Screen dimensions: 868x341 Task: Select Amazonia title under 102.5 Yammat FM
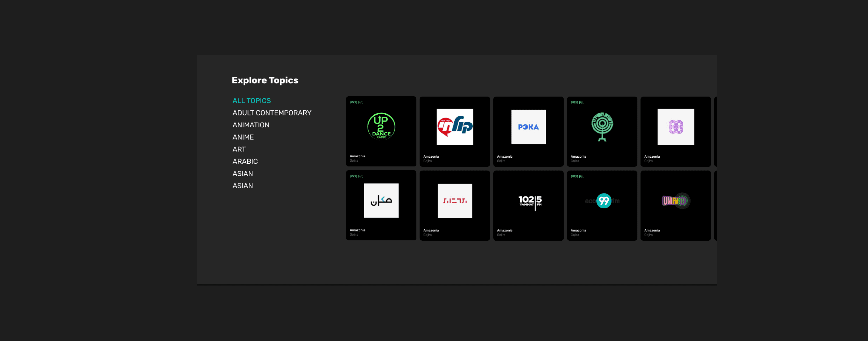point(504,230)
